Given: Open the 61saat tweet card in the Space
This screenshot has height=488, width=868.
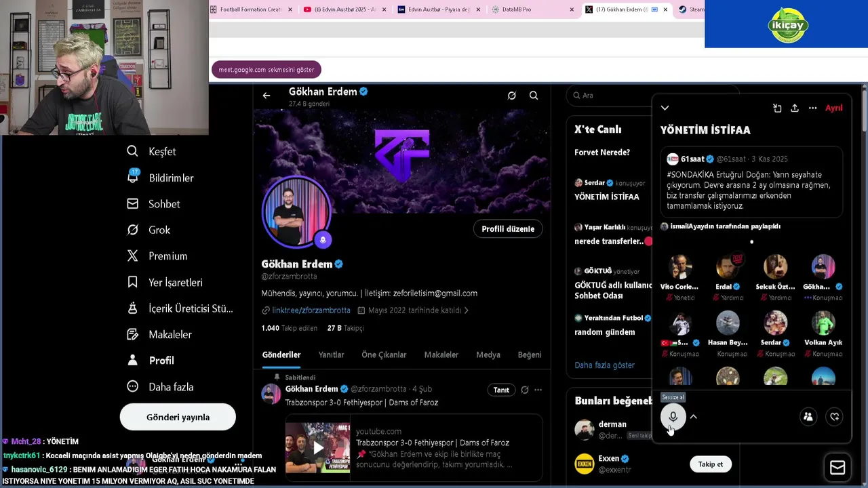Looking at the screenshot, I should click(x=751, y=182).
